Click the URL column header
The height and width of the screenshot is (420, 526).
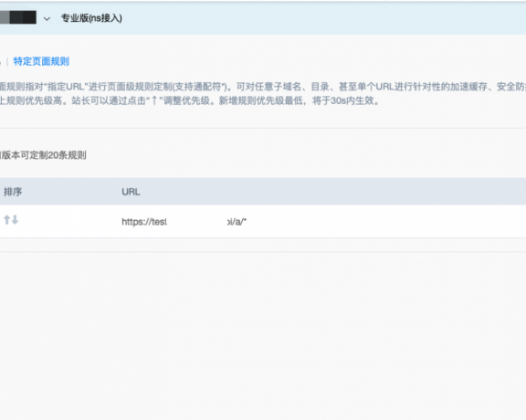click(x=131, y=192)
